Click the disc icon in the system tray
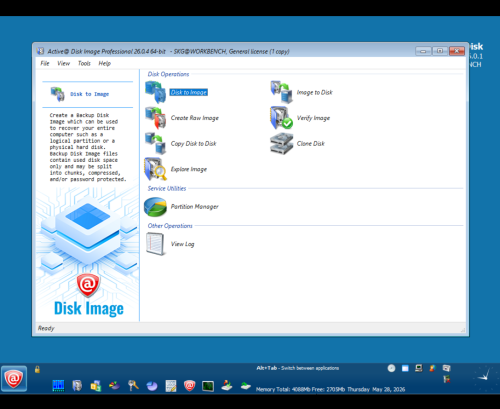This screenshot has height=409, width=500. click(x=391, y=368)
